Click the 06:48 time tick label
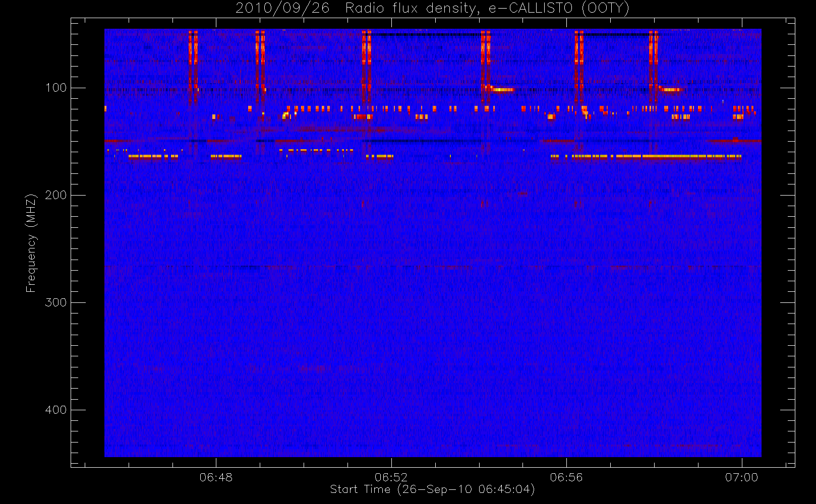This screenshot has height=504, width=816. (x=216, y=477)
